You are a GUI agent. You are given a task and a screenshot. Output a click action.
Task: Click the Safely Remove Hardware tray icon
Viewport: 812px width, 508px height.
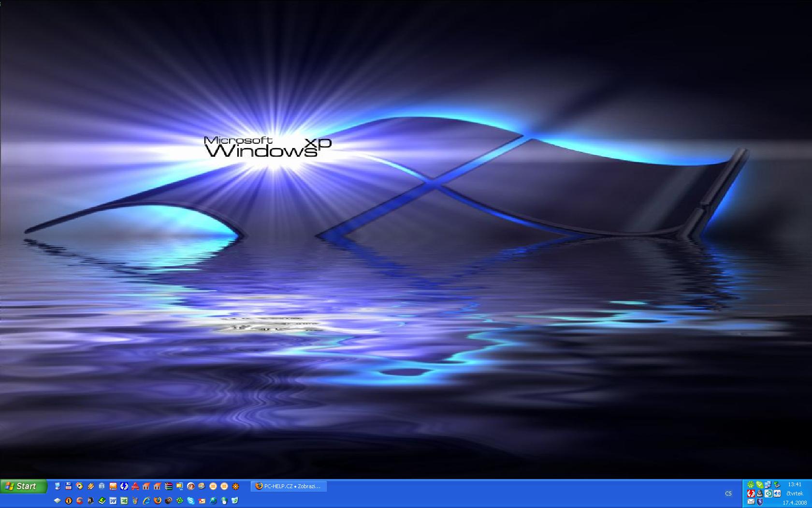(x=777, y=485)
